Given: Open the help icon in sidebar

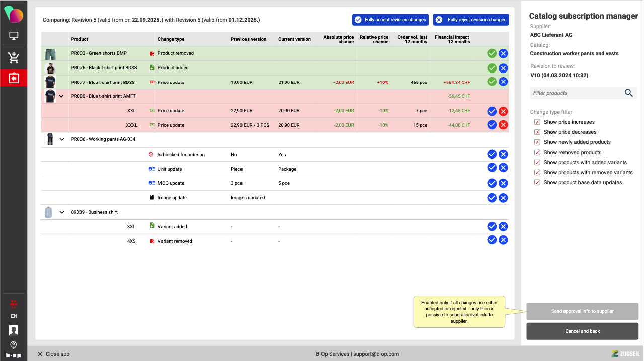Looking at the screenshot, I should [14, 345].
